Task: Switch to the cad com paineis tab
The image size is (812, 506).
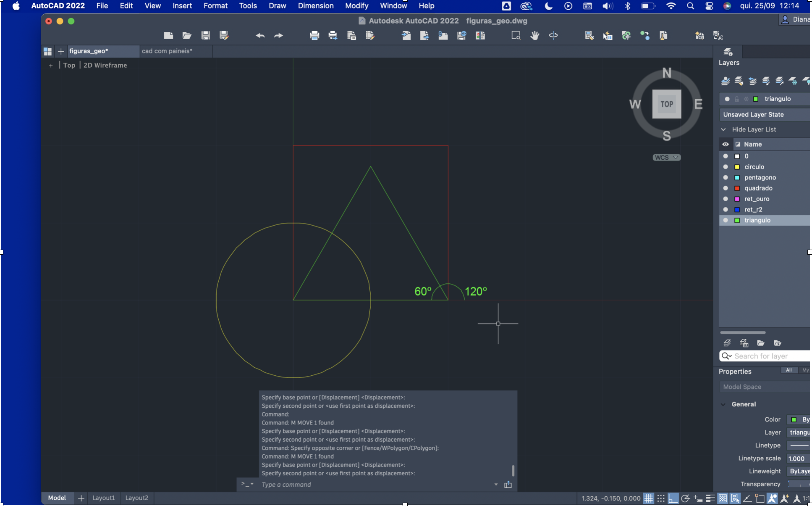Action: [167, 51]
